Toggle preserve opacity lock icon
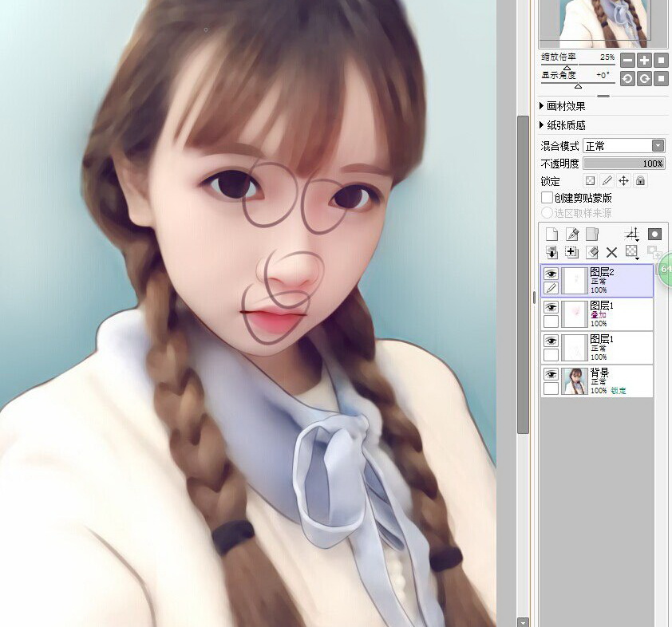Screen dimensions: 672x627 tap(590, 181)
